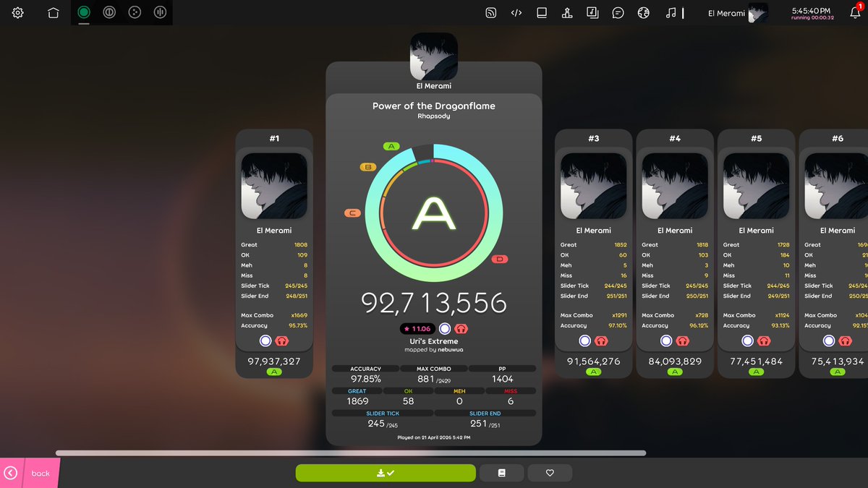Open the dashboard globe icon

643,12
